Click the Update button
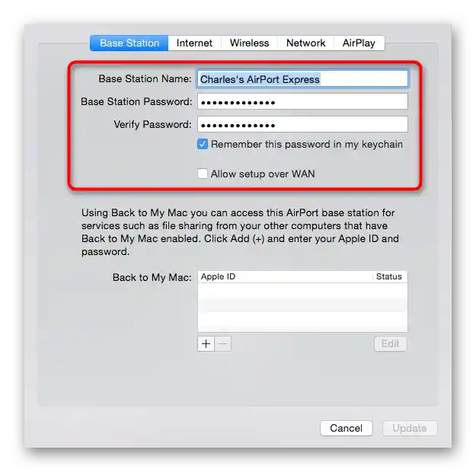This screenshot has width=476, height=472. click(410, 429)
